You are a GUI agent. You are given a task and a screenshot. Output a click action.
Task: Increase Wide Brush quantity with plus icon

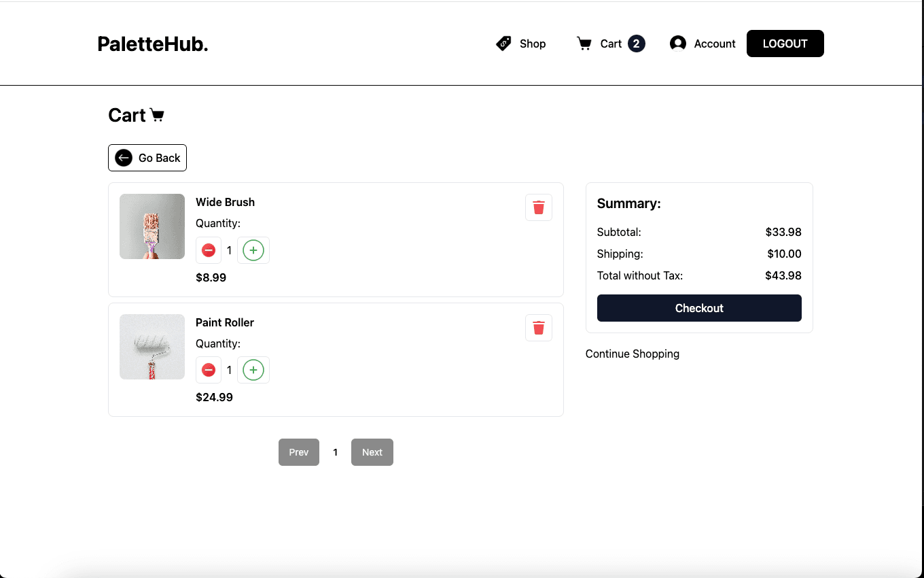coord(253,250)
